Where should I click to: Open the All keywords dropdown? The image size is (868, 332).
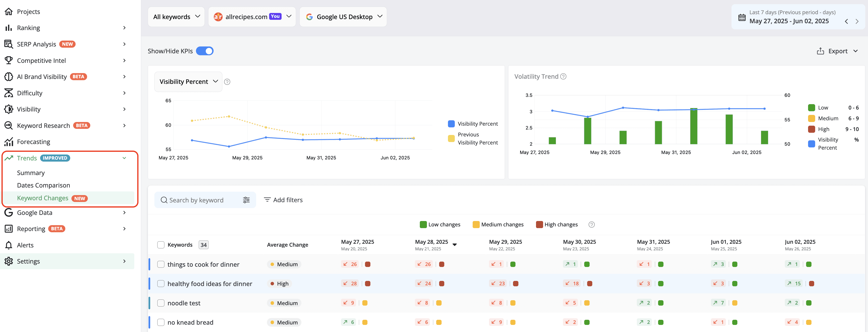[x=176, y=17]
